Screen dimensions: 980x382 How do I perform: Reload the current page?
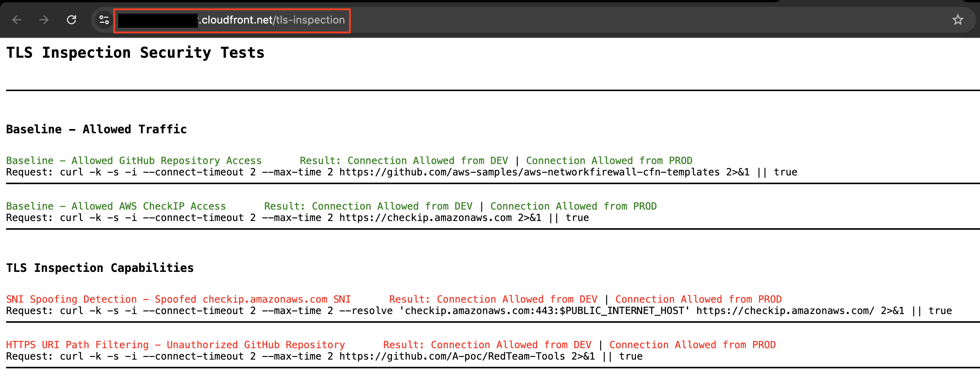pyautogui.click(x=71, y=20)
